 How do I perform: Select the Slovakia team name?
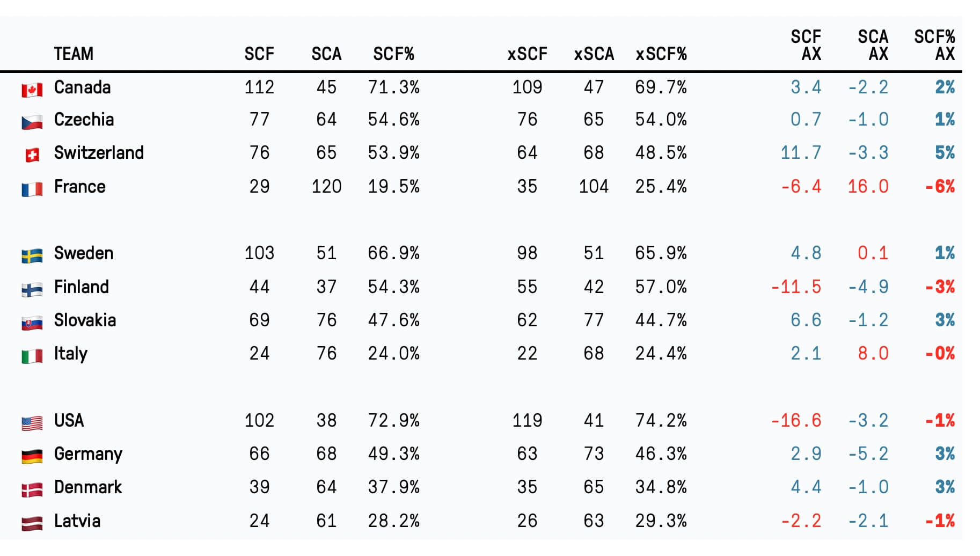[85, 320]
